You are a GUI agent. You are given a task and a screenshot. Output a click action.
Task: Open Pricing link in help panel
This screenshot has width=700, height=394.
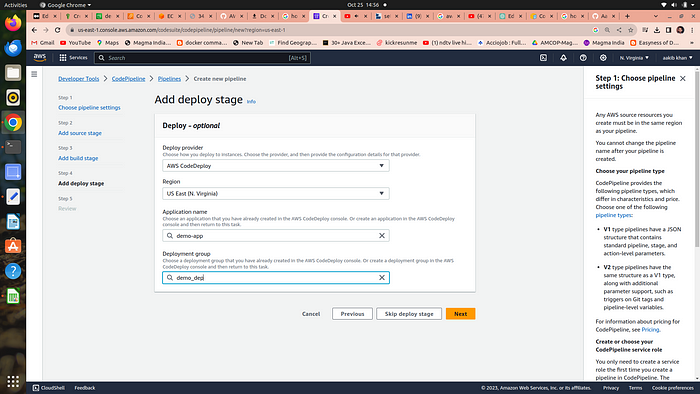[650, 329]
